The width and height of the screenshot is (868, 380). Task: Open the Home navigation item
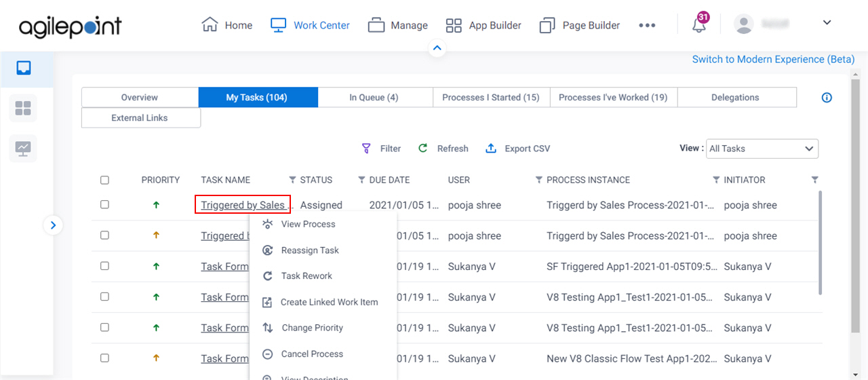pos(227,25)
